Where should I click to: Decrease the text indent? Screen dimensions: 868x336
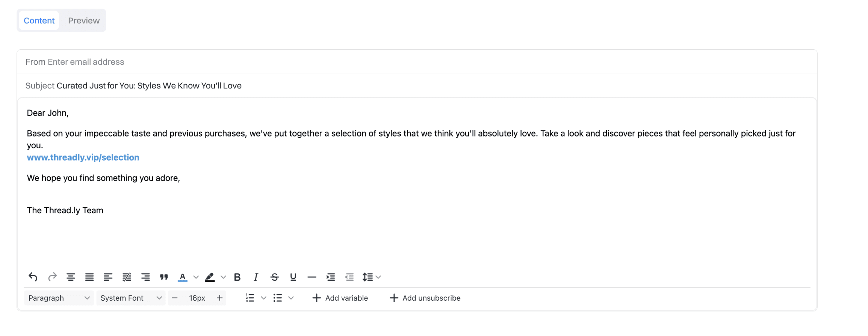[x=349, y=277]
